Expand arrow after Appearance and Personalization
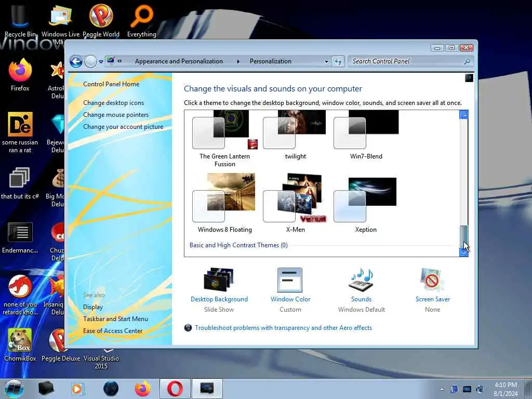 (238, 61)
